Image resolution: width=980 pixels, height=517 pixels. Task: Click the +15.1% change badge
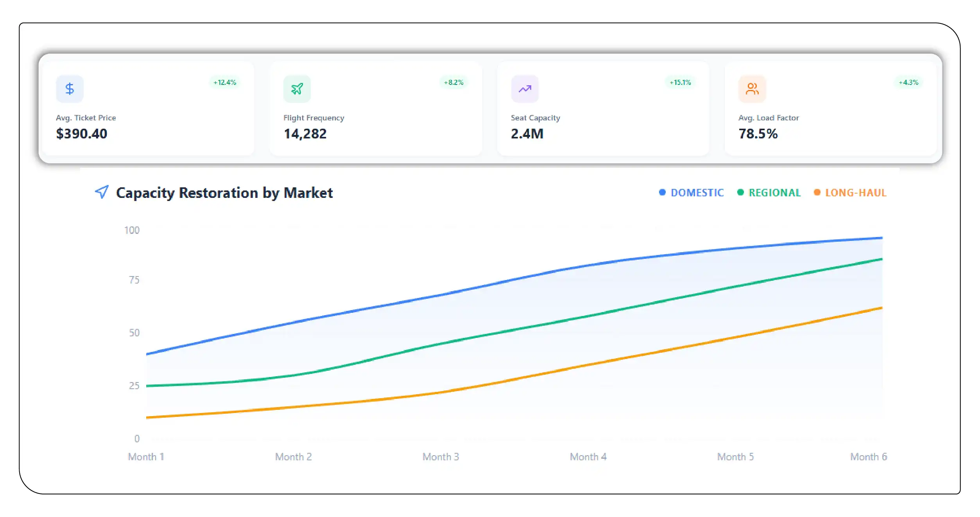click(680, 83)
